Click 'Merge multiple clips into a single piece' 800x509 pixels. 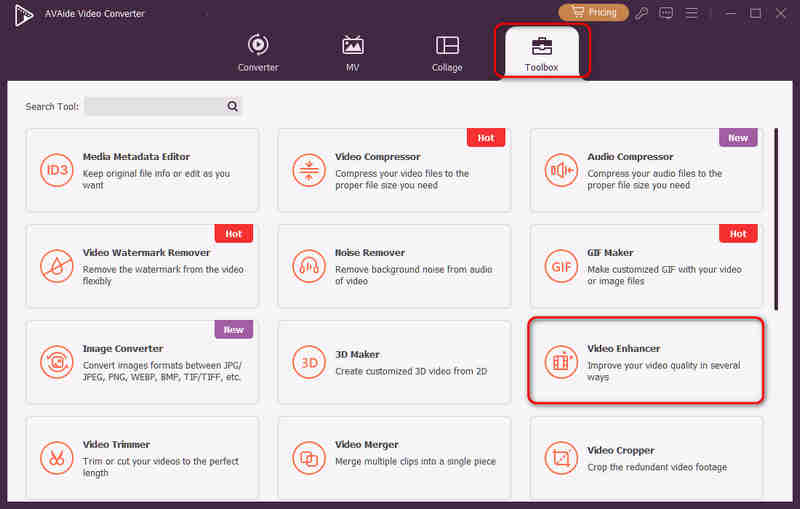415,461
